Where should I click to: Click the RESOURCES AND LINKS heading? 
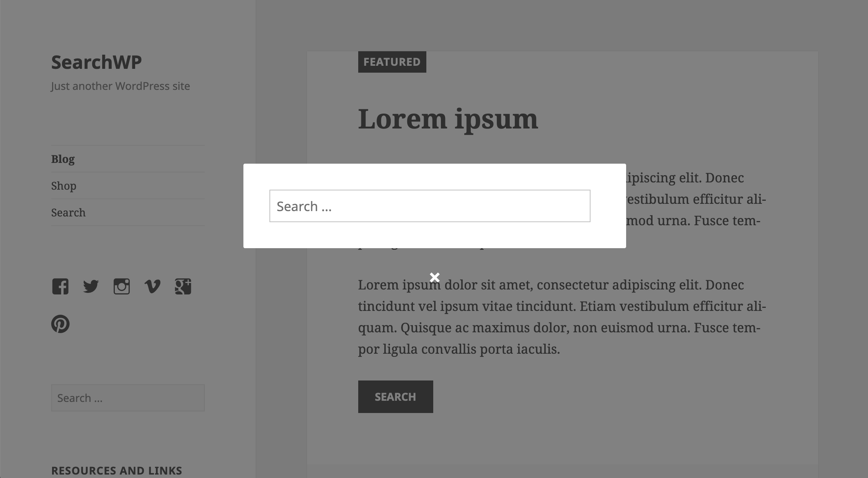(x=116, y=470)
